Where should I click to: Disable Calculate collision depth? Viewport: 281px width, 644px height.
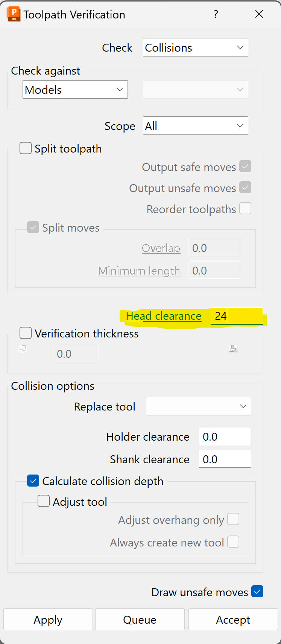[x=33, y=481]
